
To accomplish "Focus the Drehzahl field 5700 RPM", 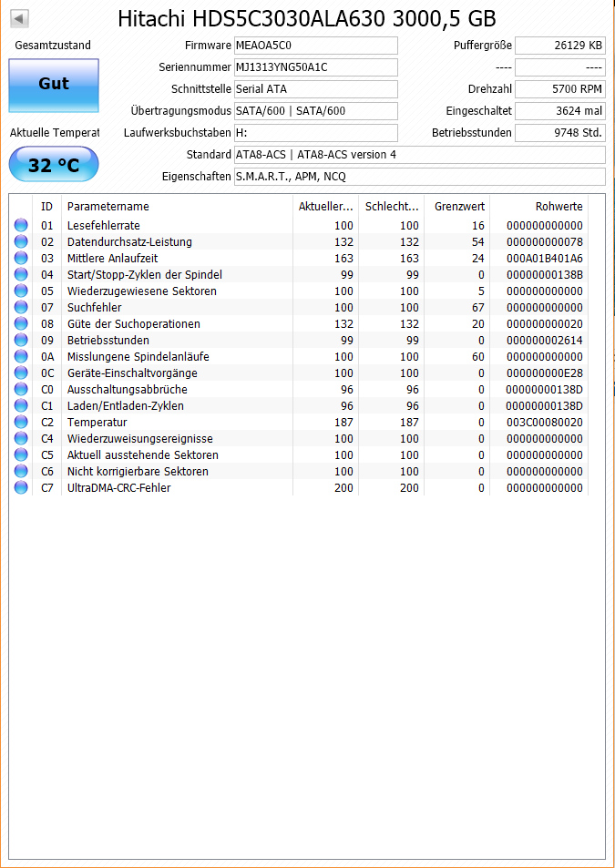I will [x=560, y=89].
